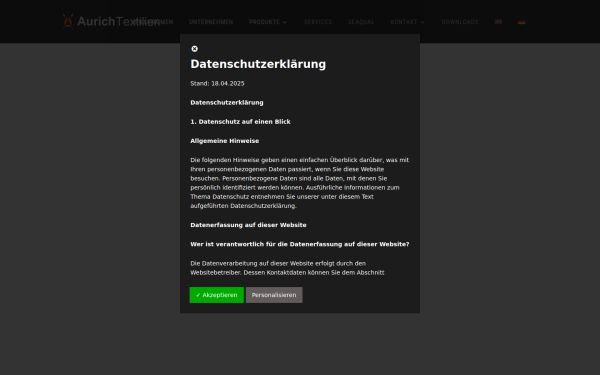The height and width of the screenshot is (375, 600).
Task: Expand the PRODUKTE dropdown menu
Action: coord(268,22)
